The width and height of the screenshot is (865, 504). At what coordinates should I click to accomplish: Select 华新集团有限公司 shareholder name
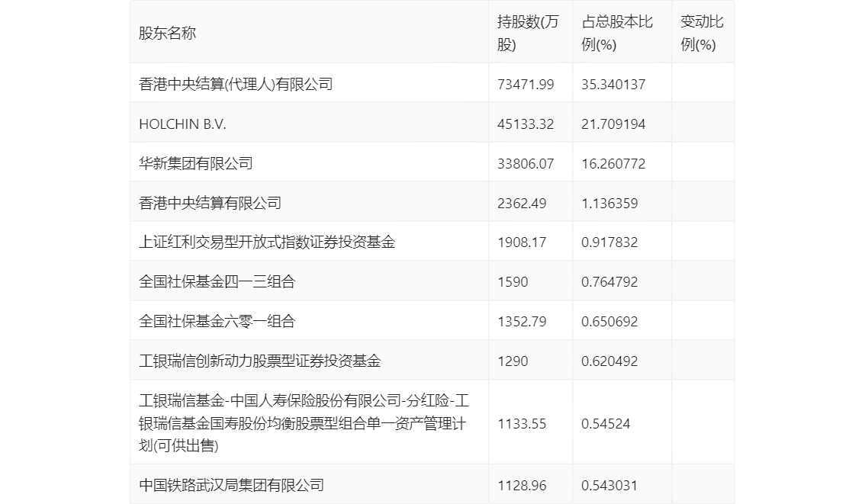point(196,164)
